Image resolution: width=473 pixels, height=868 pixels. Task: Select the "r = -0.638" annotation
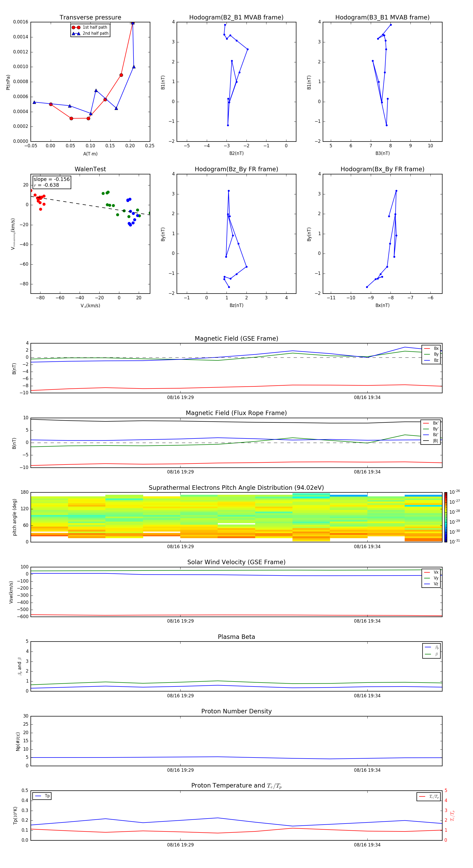coord(47,185)
